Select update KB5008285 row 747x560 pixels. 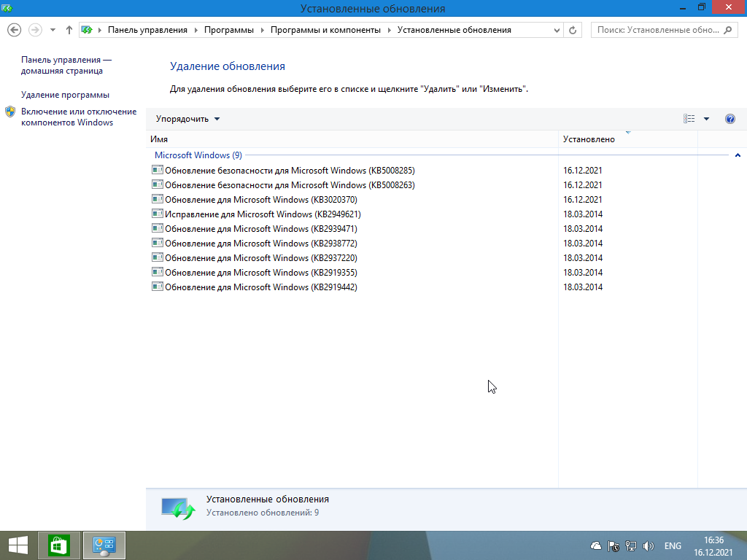(x=421, y=171)
